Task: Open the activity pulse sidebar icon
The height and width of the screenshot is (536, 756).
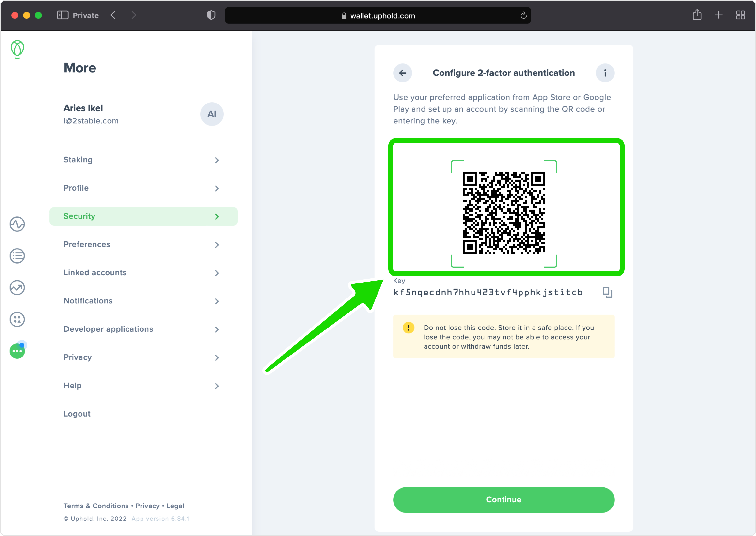Action: [17, 224]
